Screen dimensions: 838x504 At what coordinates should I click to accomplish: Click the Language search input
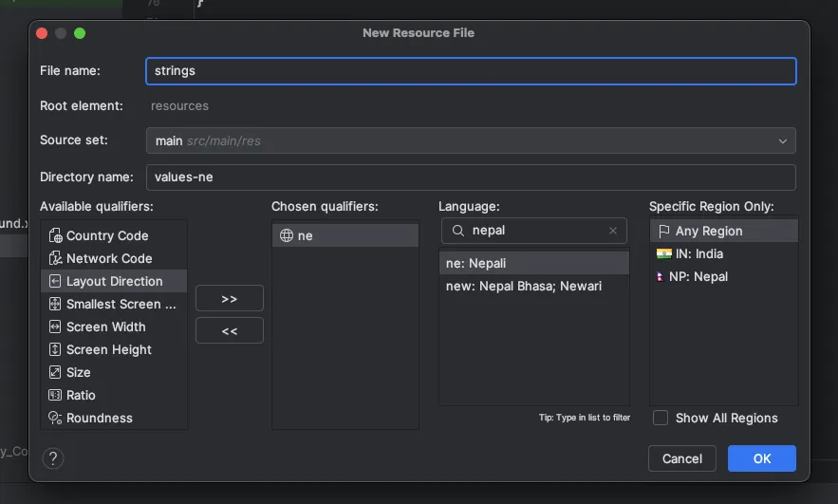click(534, 231)
